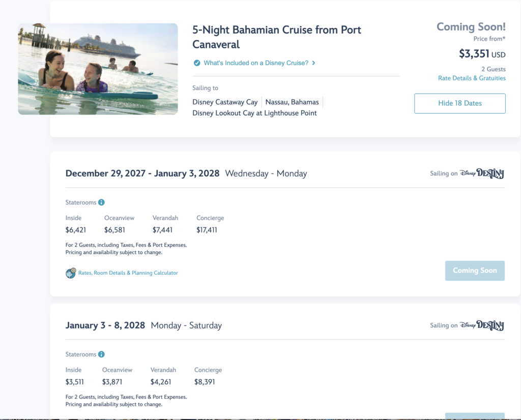521x420 pixels.
Task: Open Rates, Room Details & Planning Calculator link
Action: pos(128,273)
